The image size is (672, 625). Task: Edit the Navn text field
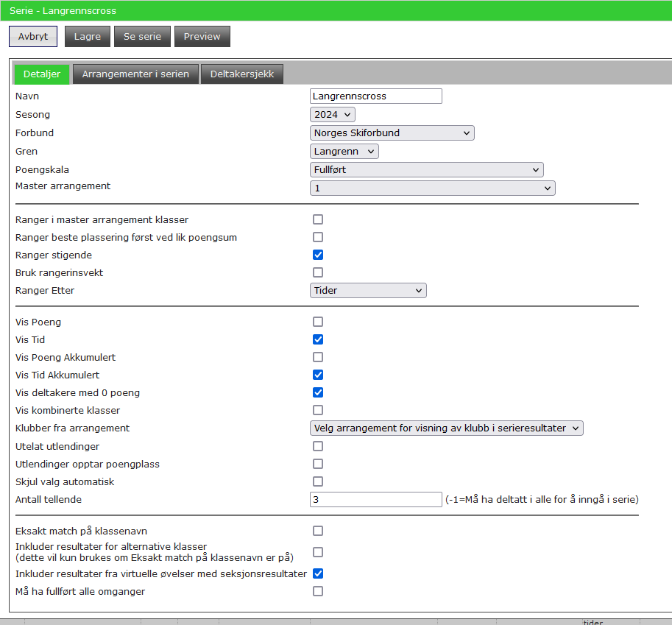click(376, 96)
